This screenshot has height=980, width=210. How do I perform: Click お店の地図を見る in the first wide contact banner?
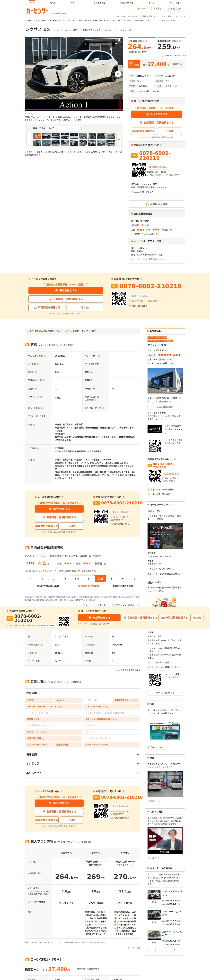138,305
